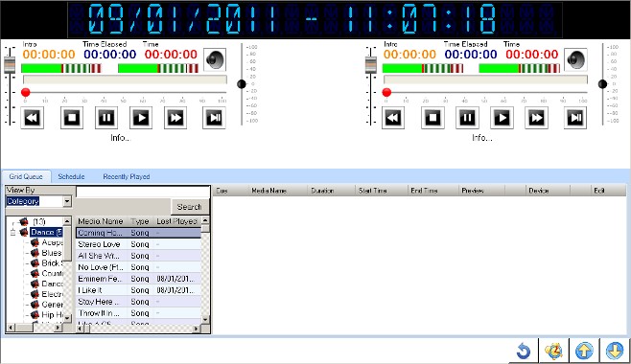The image size is (631, 364).
Task: Click the right deck speaker icon
Action: (575, 59)
